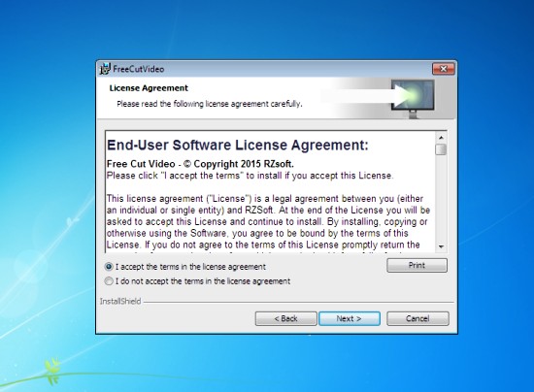Select "I accept the terms" radio button
The image size is (534, 392).
point(109,267)
